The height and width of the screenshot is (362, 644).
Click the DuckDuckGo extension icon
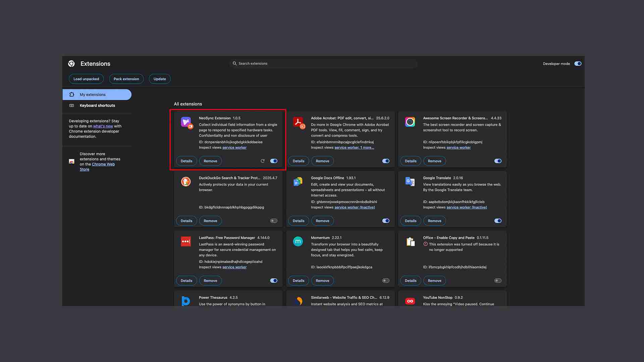186,182
